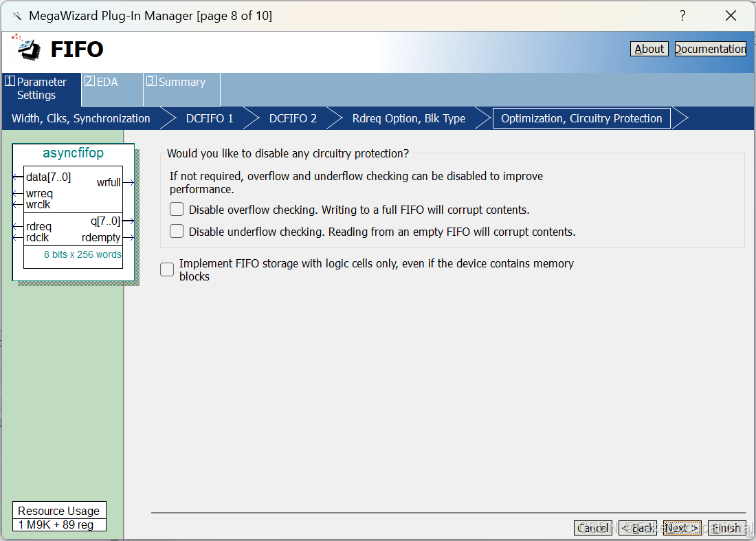
Task: Click the Back button
Action: [638, 528]
